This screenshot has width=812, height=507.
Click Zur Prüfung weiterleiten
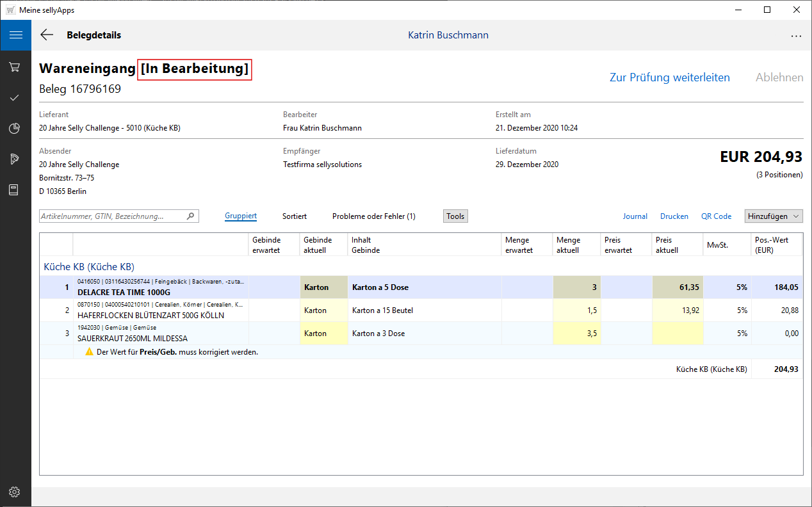(x=669, y=77)
